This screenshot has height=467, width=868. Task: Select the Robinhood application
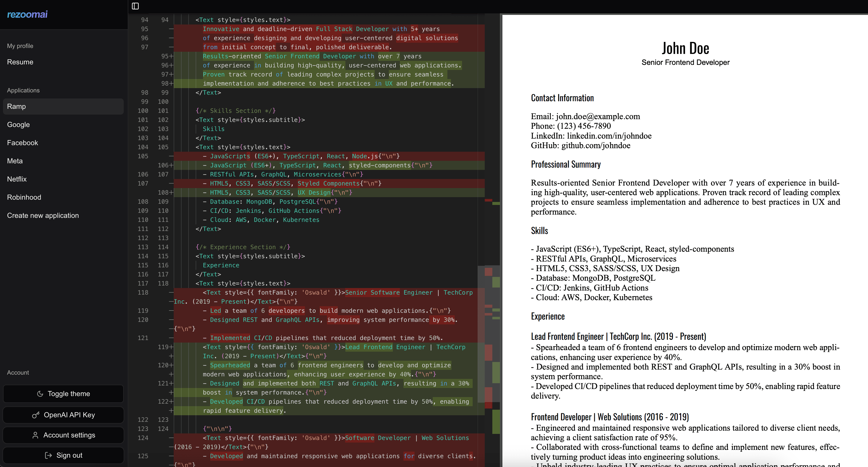24,197
